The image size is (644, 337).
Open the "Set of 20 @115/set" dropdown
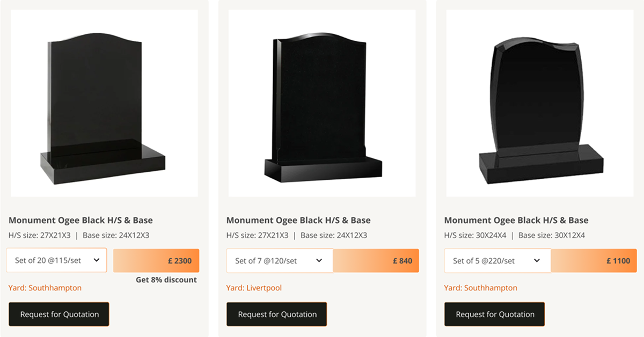[x=57, y=260]
